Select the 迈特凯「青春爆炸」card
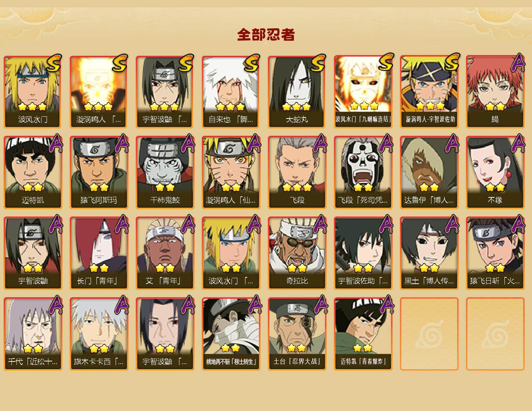532x411 pixels. tap(363, 334)
